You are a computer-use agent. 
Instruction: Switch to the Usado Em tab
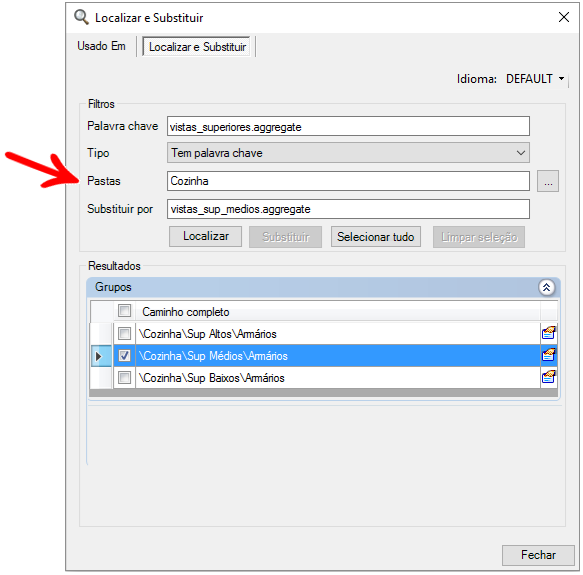(101, 46)
